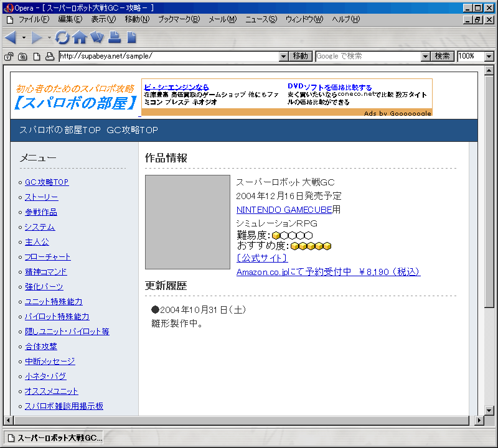Open the GC攻略TOP link in the blue header

tap(132, 130)
